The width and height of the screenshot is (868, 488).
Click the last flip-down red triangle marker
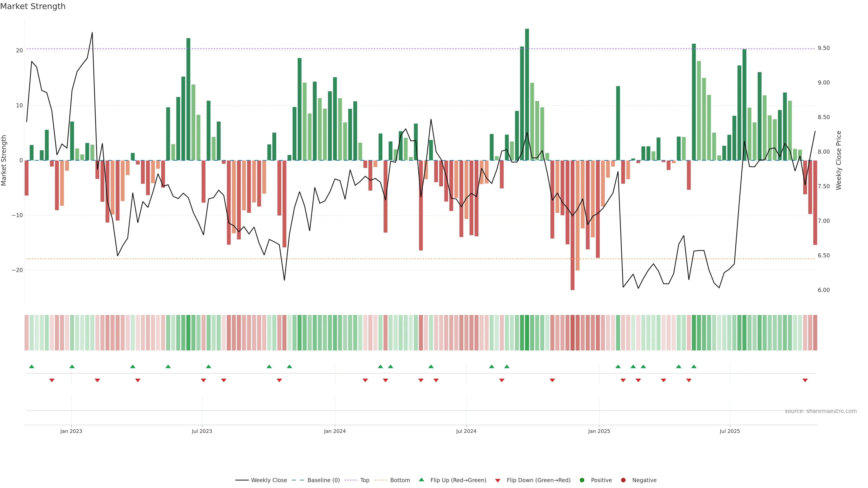[805, 380]
